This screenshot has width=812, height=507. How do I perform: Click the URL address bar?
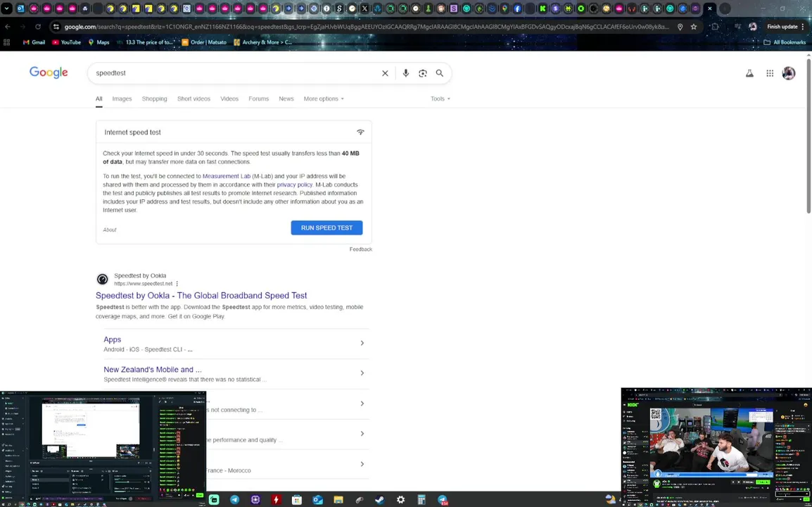pos(367,27)
